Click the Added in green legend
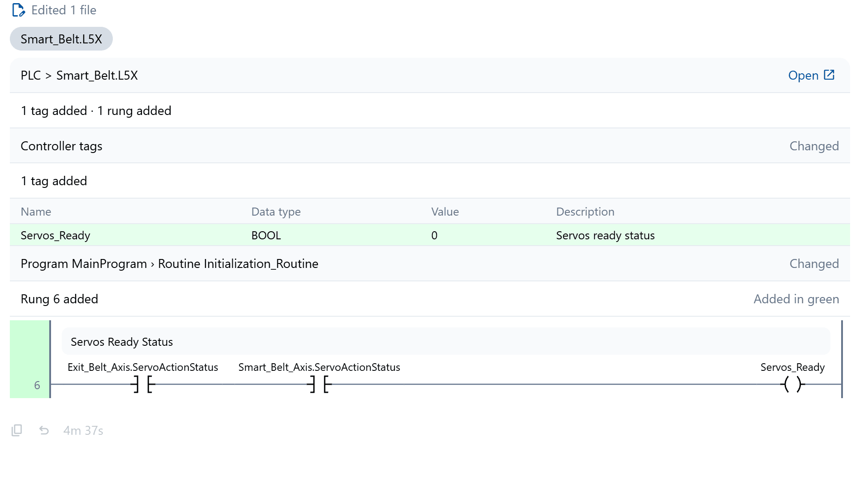 click(796, 299)
